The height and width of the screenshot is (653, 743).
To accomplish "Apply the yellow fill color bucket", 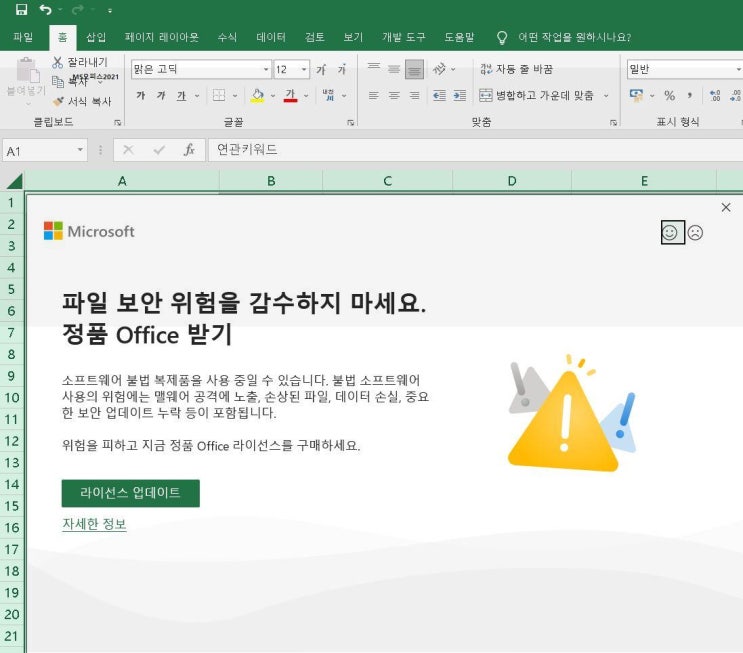I will [257, 95].
